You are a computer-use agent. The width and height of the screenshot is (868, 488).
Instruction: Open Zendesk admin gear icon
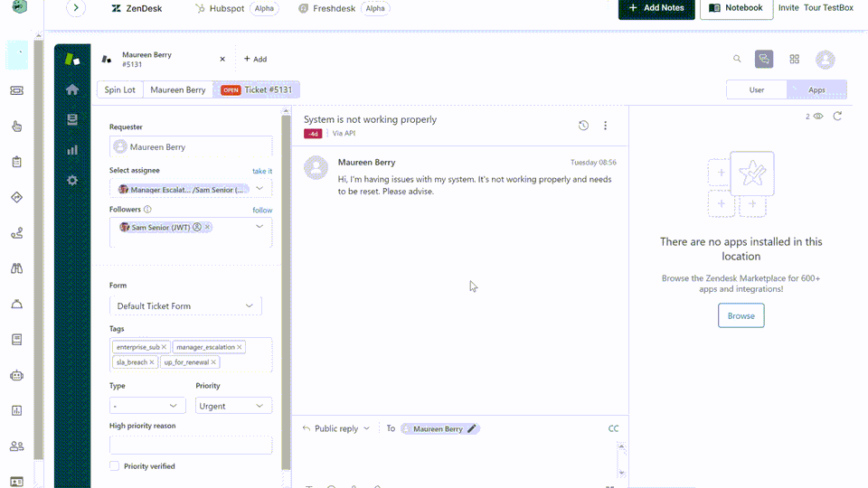[x=72, y=181]
